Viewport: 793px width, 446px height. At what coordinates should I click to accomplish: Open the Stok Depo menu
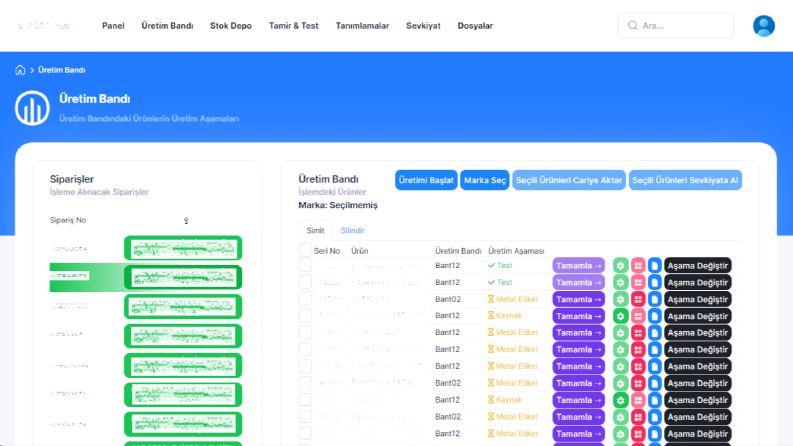[x=231, y=26]
